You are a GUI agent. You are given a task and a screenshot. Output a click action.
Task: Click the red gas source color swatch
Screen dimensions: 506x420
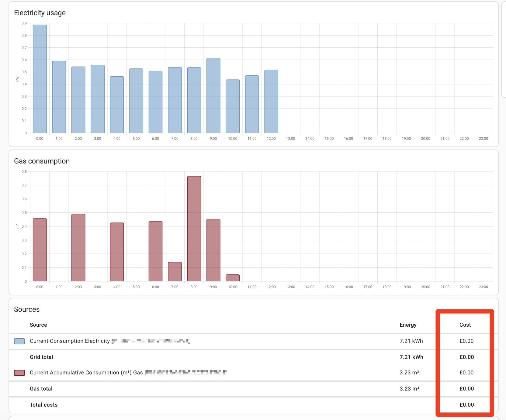[19, 373]
